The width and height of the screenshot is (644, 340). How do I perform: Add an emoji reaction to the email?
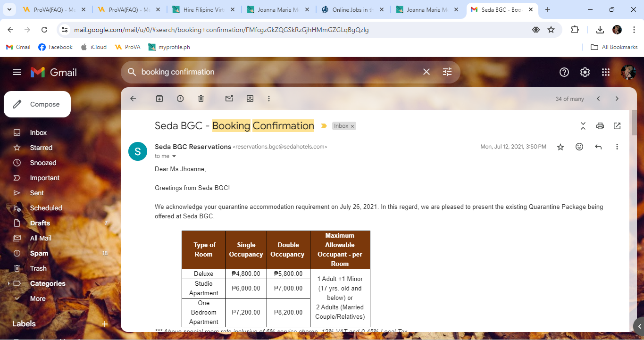click(579, 147)
